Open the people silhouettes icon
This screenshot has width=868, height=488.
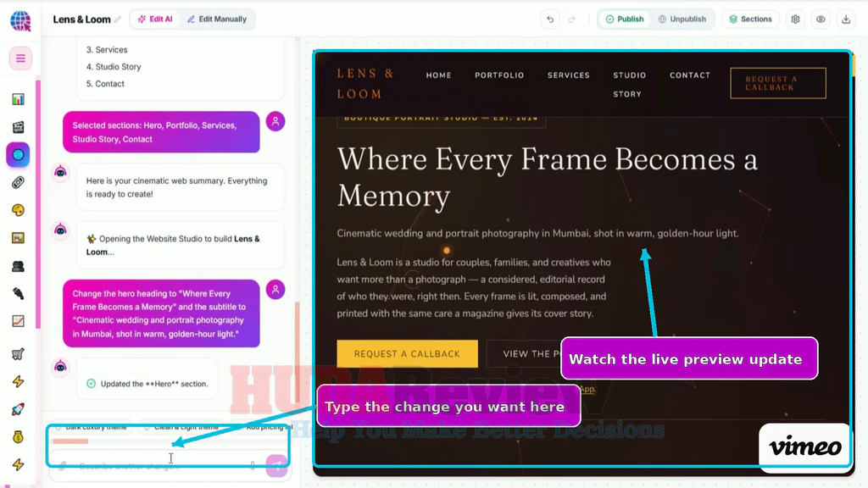[19, 266]
